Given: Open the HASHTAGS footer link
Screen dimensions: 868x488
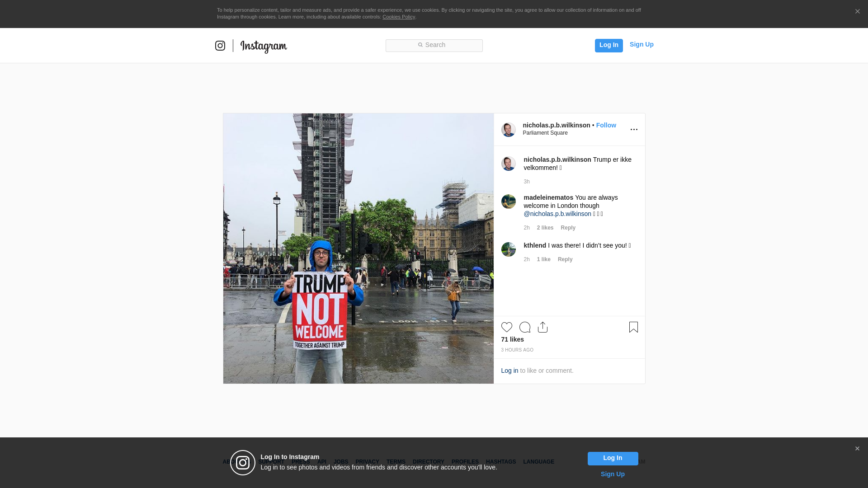Looking at the screenshot, I should (500, 462).
